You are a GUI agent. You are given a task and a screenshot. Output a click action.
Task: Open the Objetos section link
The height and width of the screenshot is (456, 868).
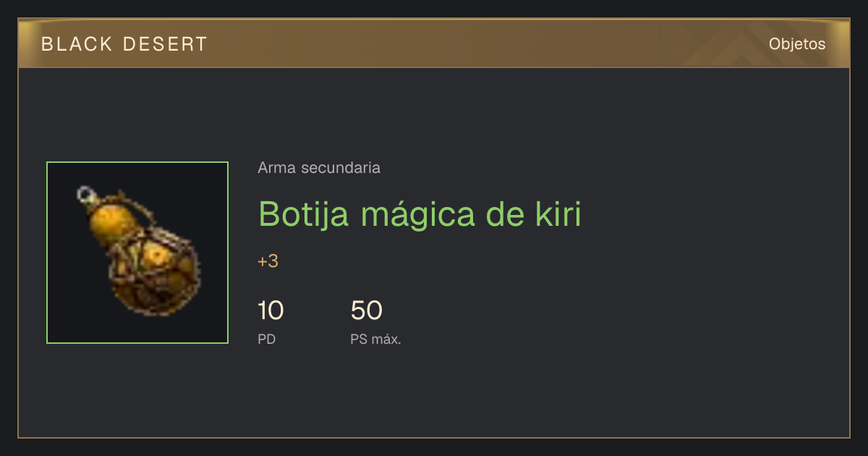[797, 43]
